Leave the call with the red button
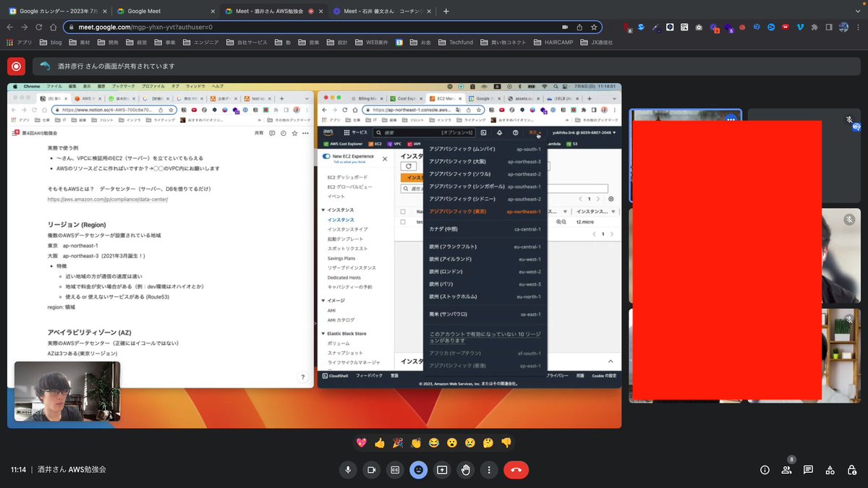868x488 pixels. [x=515, y=470]
